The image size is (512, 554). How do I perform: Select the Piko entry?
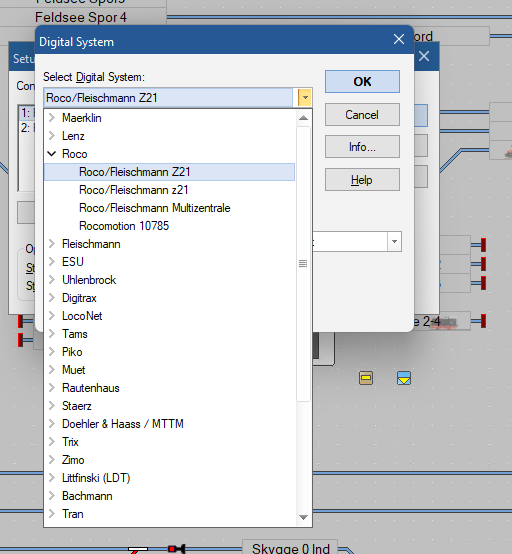click(x=72, y=352)
